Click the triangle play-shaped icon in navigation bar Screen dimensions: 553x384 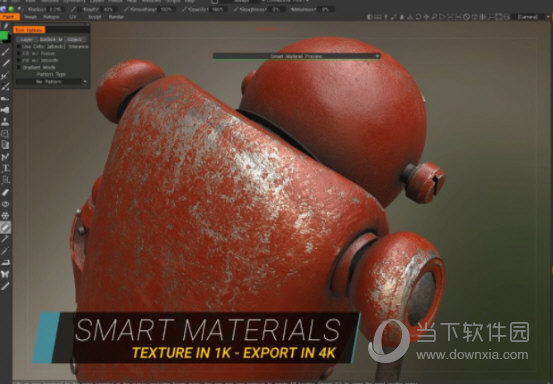(442, 17)
